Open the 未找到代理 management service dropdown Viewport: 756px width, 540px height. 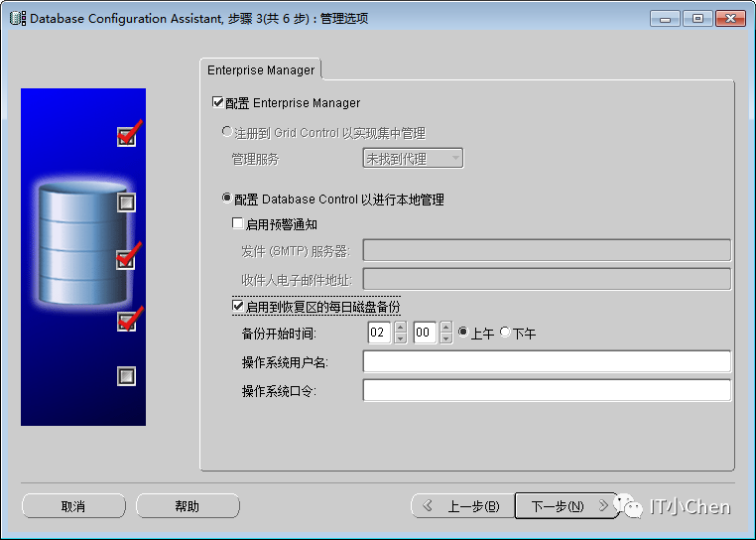point(413,158)
